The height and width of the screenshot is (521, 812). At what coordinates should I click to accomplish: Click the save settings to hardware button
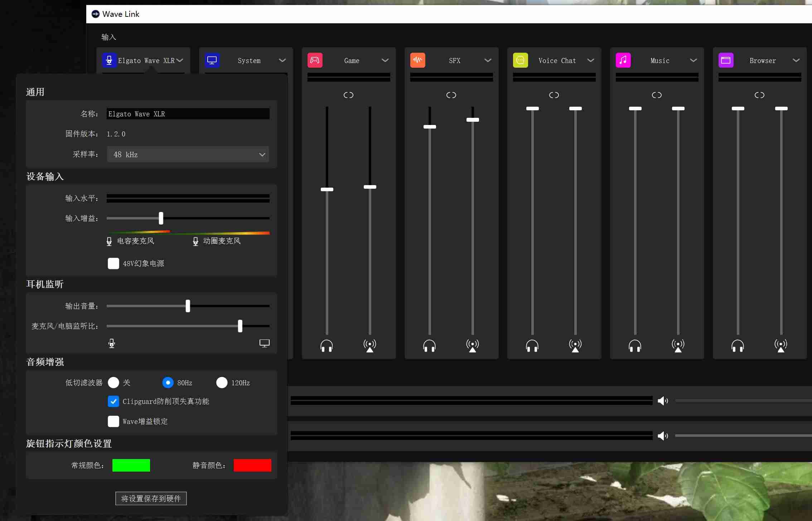pos(151,498)
